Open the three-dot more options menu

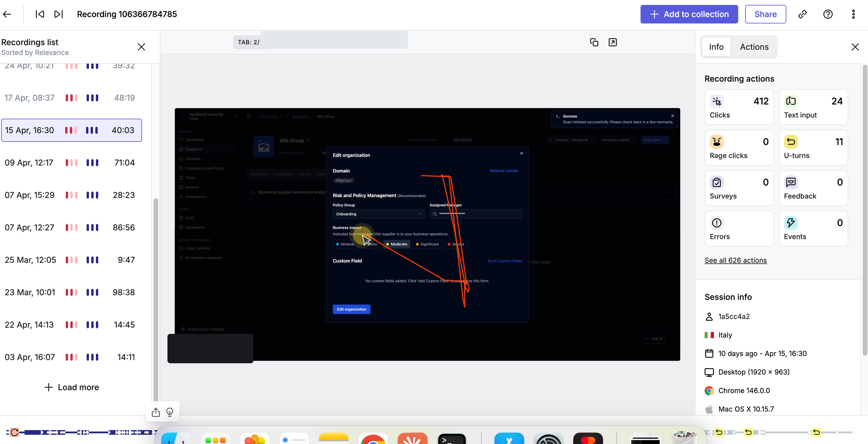tap(853, 14)
